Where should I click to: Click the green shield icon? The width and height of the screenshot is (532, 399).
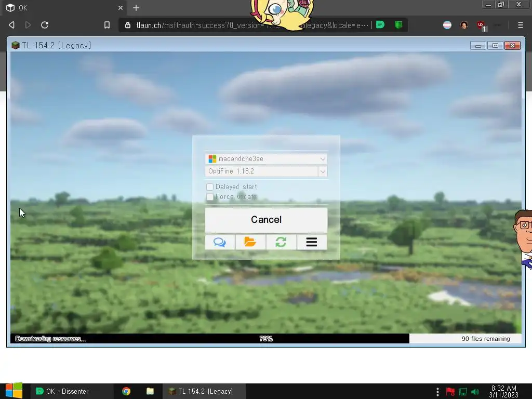click(398, 25)
